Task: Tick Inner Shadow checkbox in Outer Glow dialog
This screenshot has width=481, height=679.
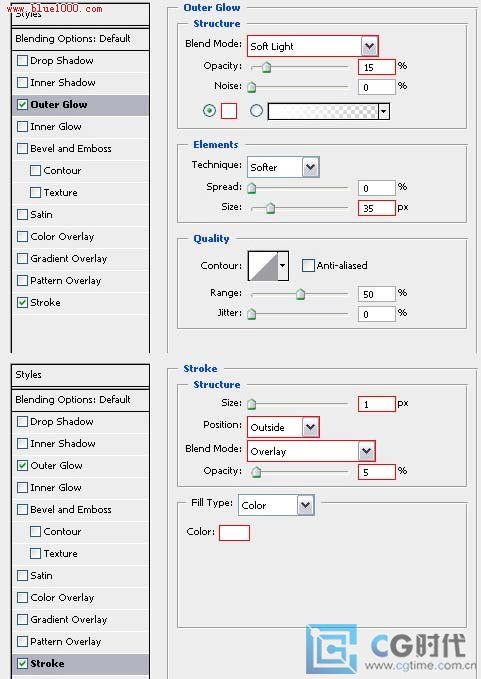Action: pyautogui.click(x=22, y=82)
